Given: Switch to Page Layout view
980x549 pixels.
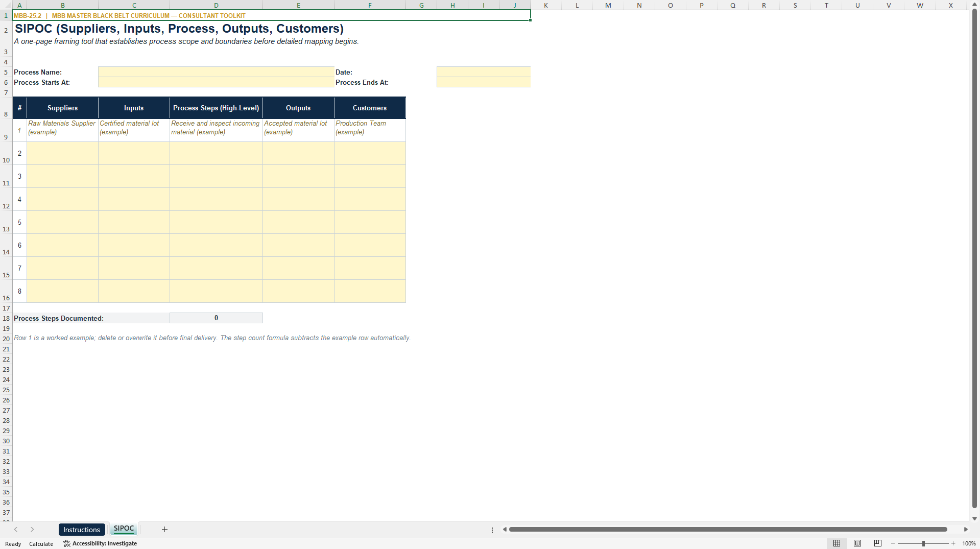Looking at the screenshot, I should [x=857, y=543].
